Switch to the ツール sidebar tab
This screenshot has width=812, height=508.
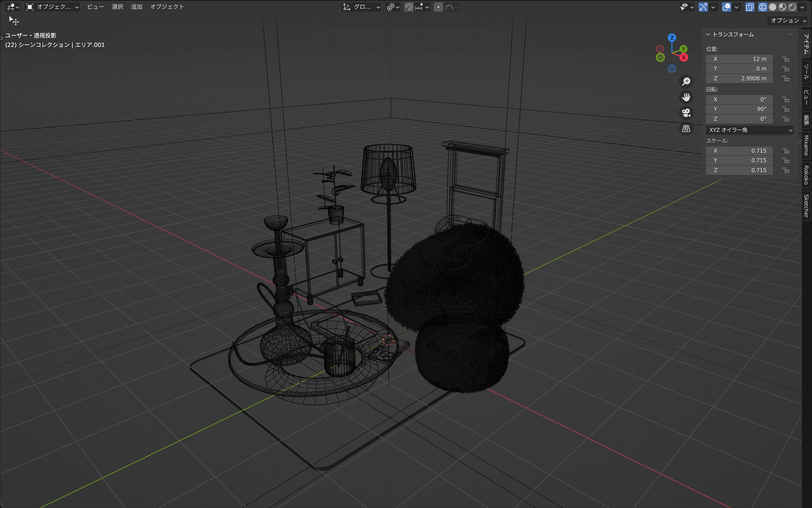[806, 72]
